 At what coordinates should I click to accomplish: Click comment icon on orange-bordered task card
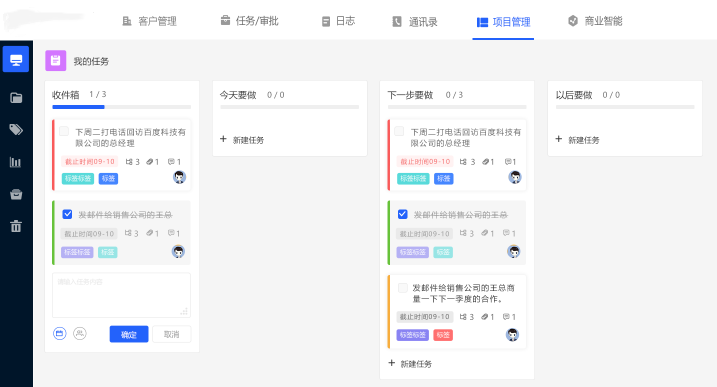[506, 317]
